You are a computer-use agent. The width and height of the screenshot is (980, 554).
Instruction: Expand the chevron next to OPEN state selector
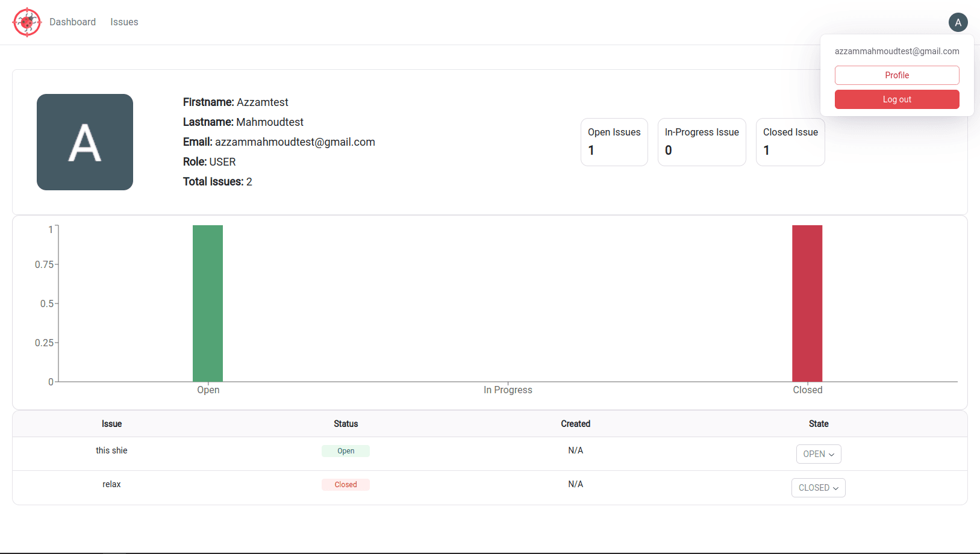point(832,455)
